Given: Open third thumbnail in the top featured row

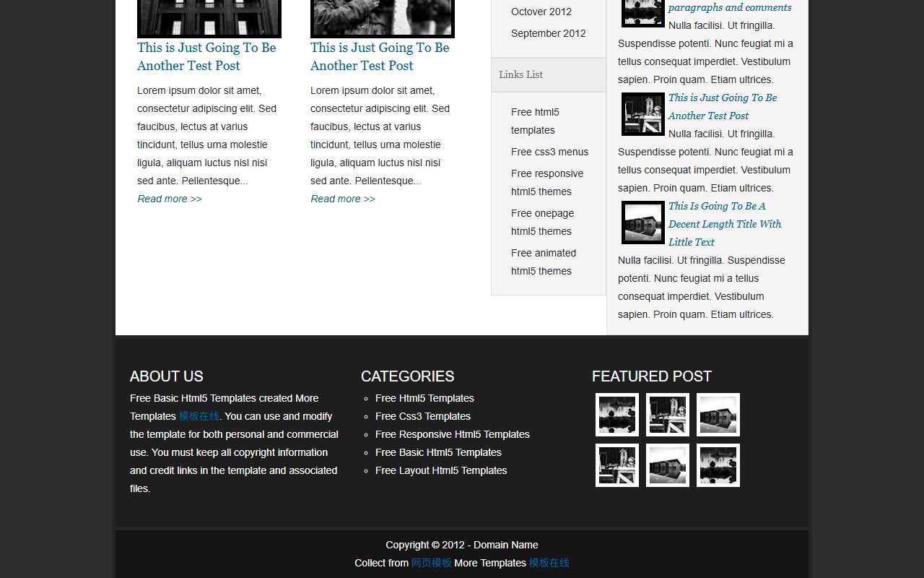Looking at the screenshot, I should (x=718, y=415).
